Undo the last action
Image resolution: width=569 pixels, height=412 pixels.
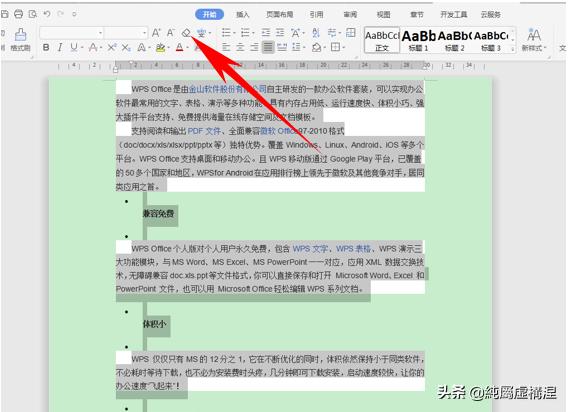47,14
